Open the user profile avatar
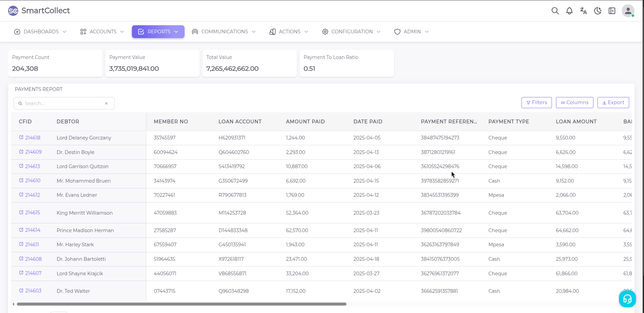Viewport: 644px width, 313px height. coord(628,11)
